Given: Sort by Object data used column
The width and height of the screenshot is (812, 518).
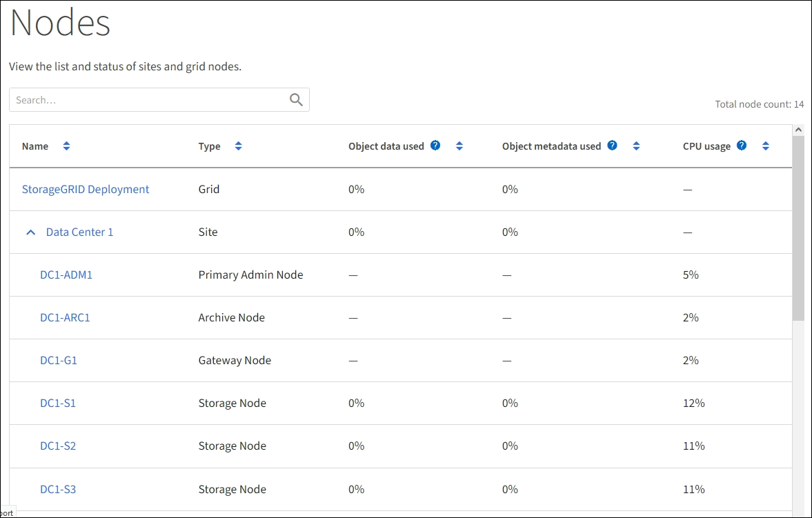Looking at the screenshot, I should (x=459, y=146).
